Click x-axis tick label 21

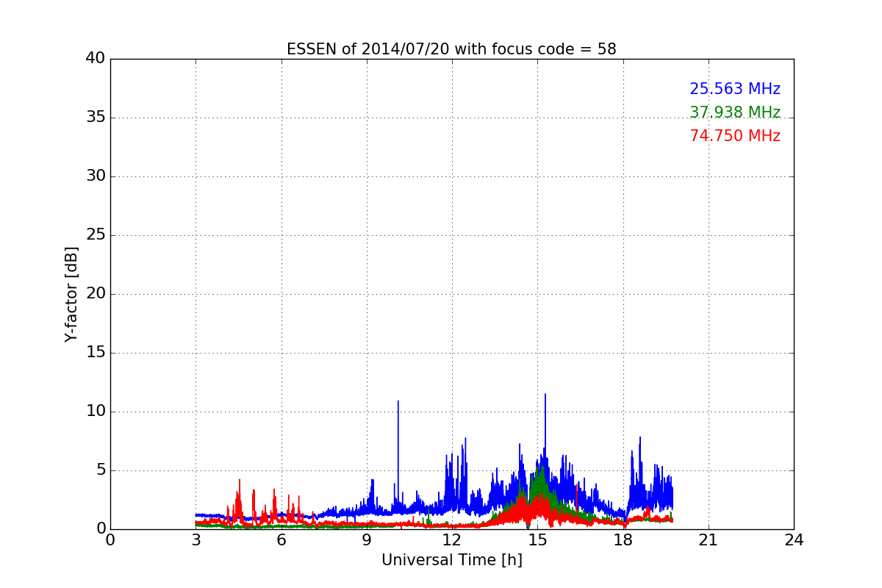[709, 539]
